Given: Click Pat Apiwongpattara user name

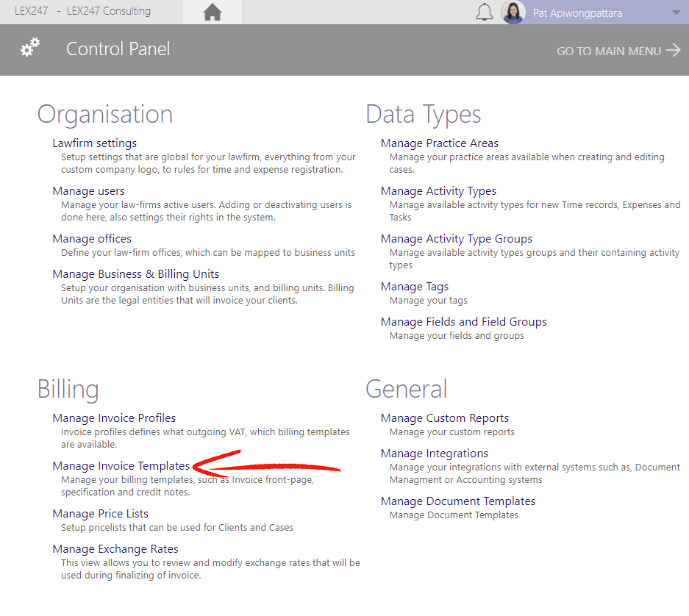Looking at the screenshot, I should (x=577, y=13).
